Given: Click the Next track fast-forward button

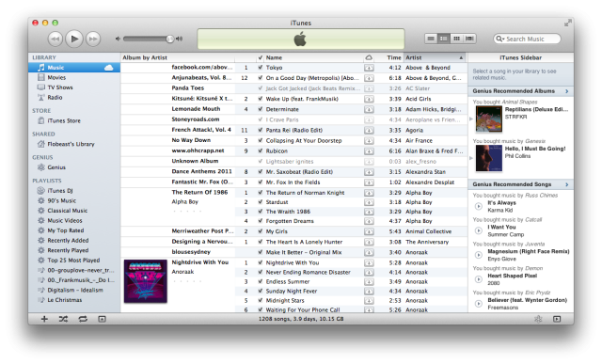Looking at the screenshot, I should point(93,39).
